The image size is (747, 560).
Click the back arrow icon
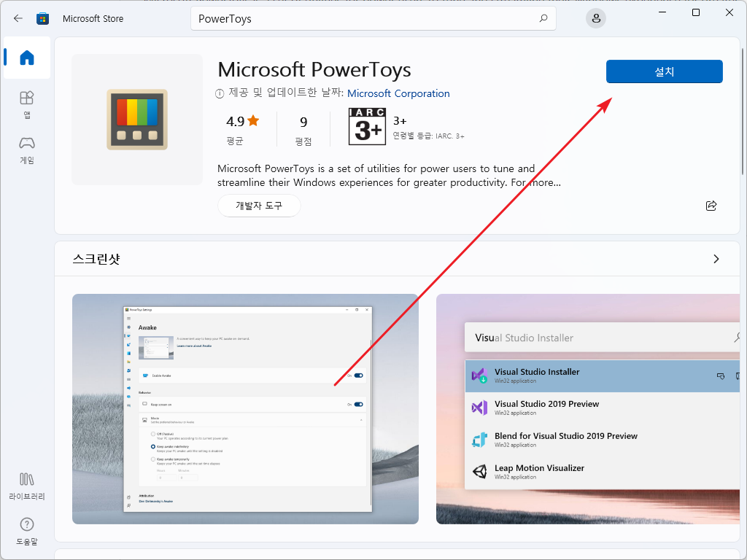[x=18, y=18]
